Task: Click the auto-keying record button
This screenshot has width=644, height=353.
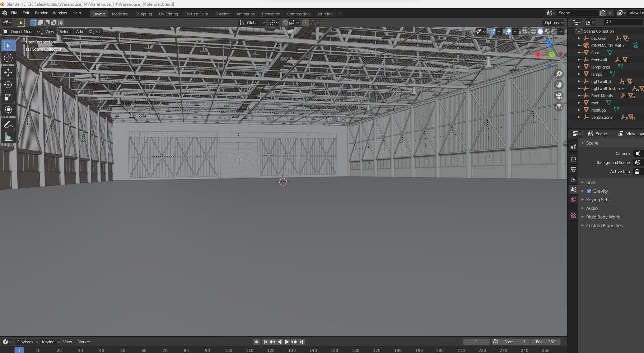Action: [256, 342]
